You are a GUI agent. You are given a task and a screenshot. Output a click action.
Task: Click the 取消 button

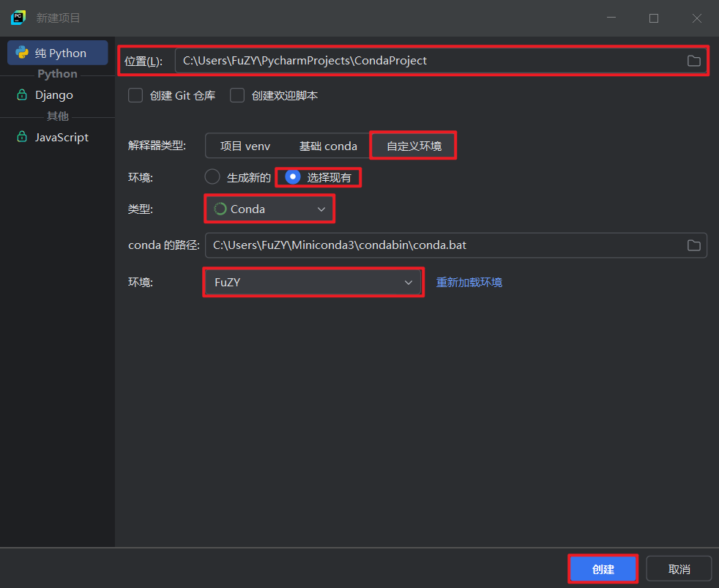679,569
